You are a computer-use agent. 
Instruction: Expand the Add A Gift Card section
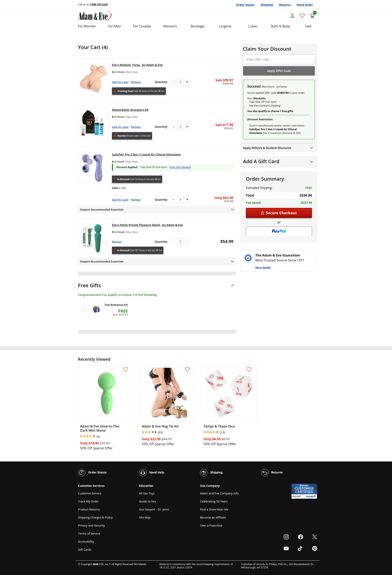coord(279,162)
